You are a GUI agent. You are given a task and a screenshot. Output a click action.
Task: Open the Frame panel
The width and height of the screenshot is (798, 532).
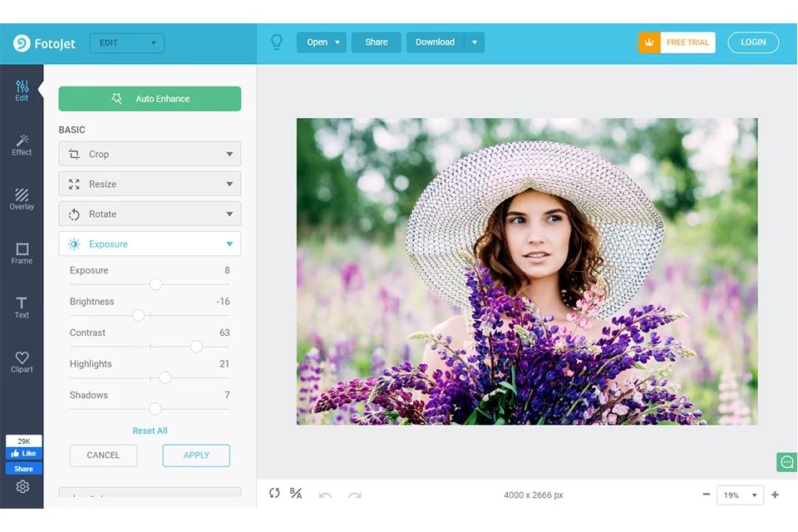point(22,254)
